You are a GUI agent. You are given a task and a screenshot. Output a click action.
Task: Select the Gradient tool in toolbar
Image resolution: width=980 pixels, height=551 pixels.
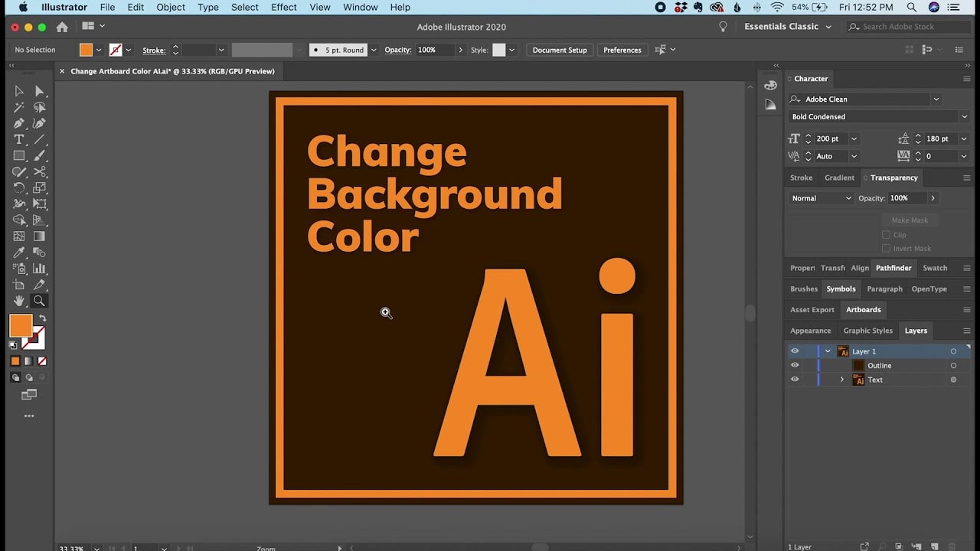click(x=39, y=236)
